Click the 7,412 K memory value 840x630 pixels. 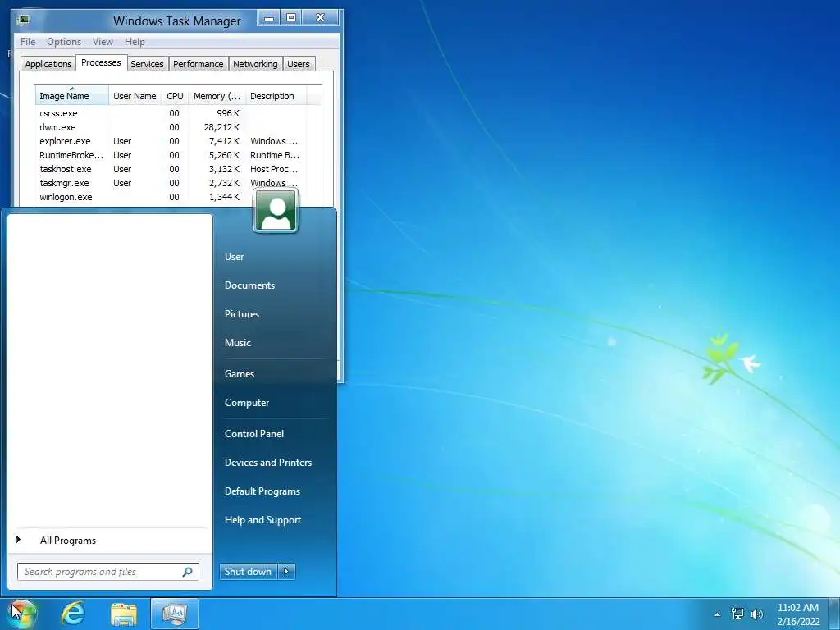click(x=224, y=141)
